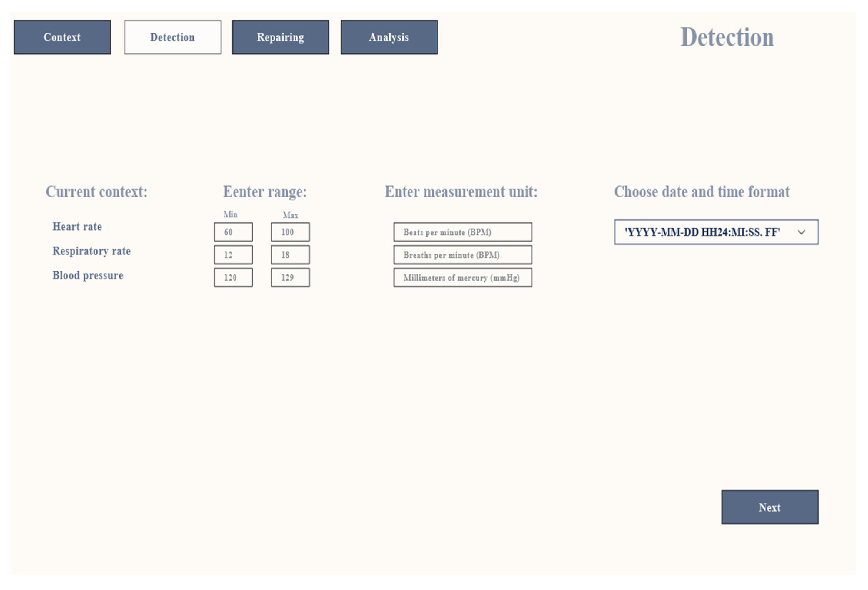Select Respiratory rate Max field with 18
The height and width of the screenshot is (590, 868).
[x=290, y=255]
